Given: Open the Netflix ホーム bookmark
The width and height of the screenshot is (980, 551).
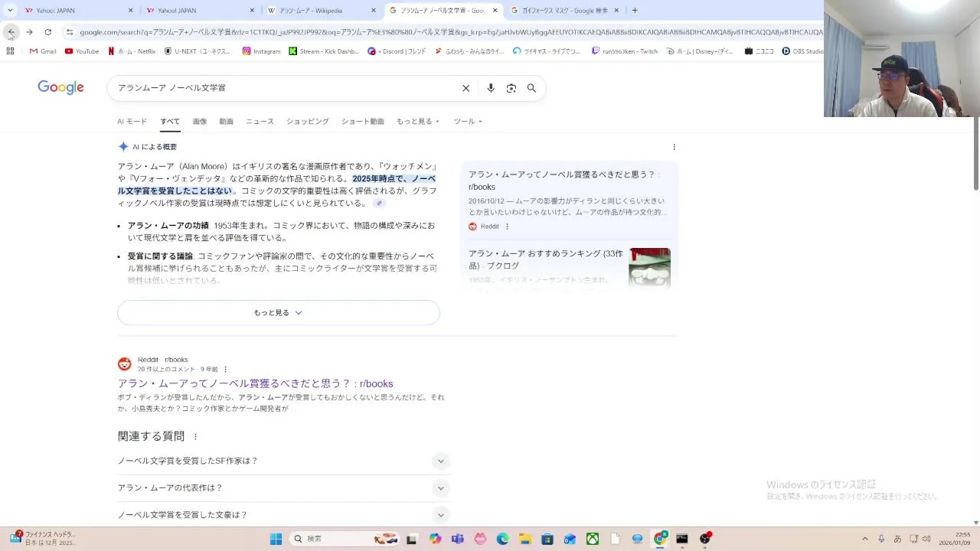Looking at the screenshot, I should coord(132,51).
